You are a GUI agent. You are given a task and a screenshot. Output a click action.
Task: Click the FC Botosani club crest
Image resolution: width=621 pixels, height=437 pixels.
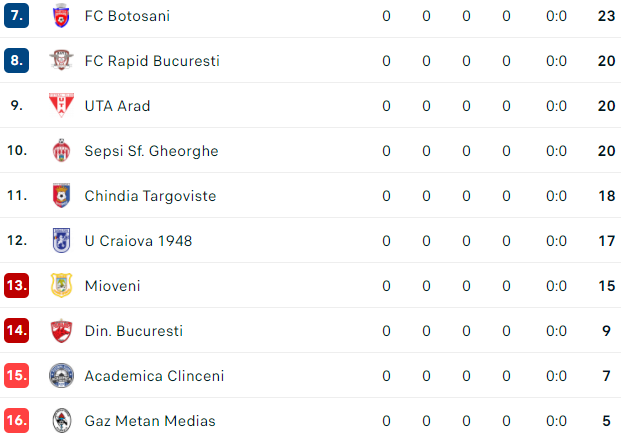pos(61,15)
